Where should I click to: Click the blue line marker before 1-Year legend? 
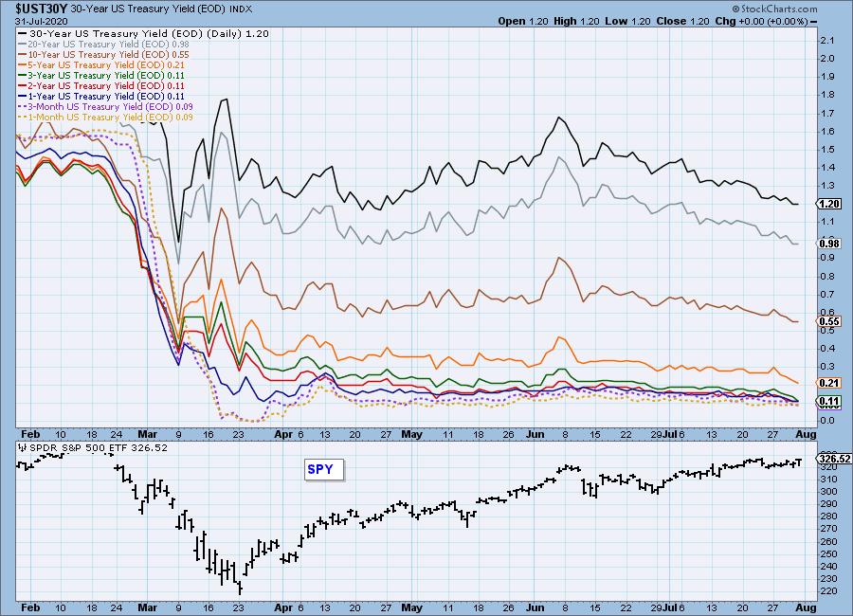tap(23, 97)
